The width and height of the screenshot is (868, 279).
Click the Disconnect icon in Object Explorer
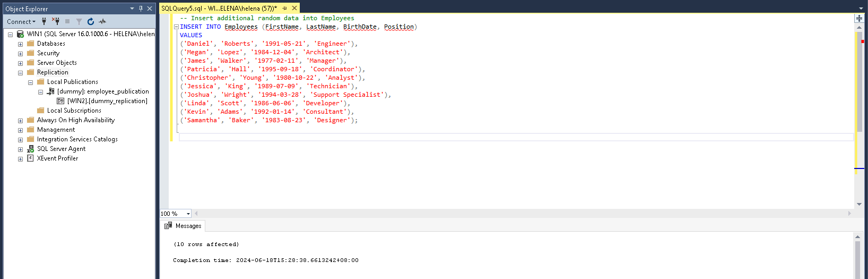pyautogui.click(x=56, y=21)
